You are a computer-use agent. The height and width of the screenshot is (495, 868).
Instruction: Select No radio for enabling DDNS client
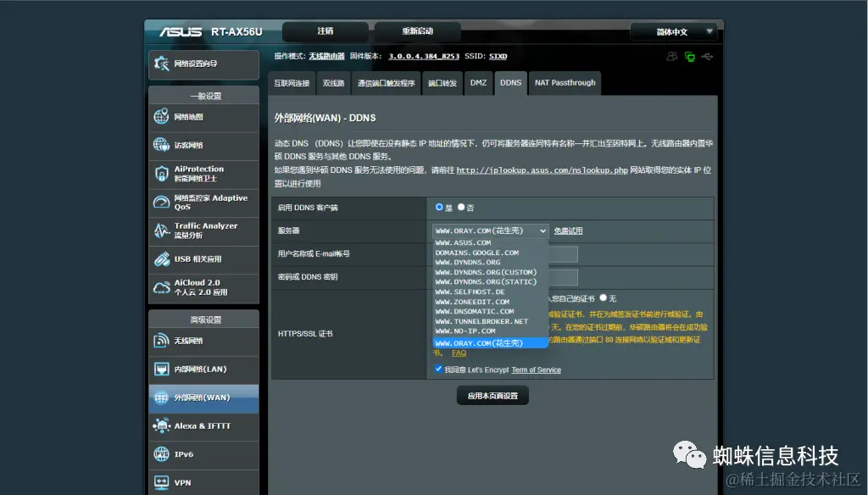click(x=461, y=207)
